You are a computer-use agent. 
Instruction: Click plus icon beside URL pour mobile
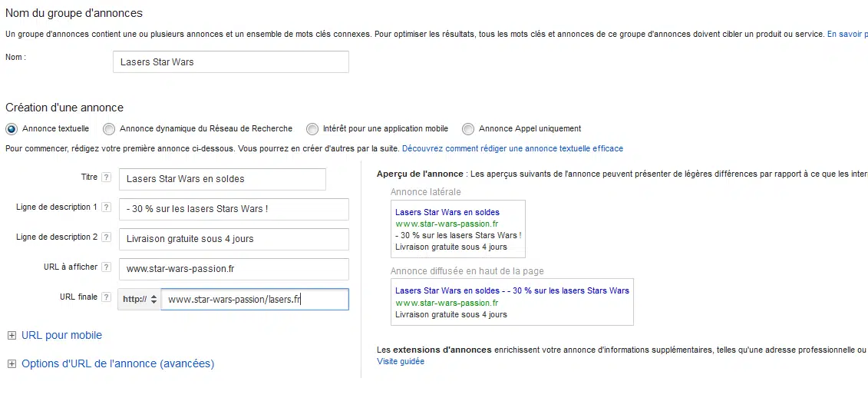(x=11, y=336)
